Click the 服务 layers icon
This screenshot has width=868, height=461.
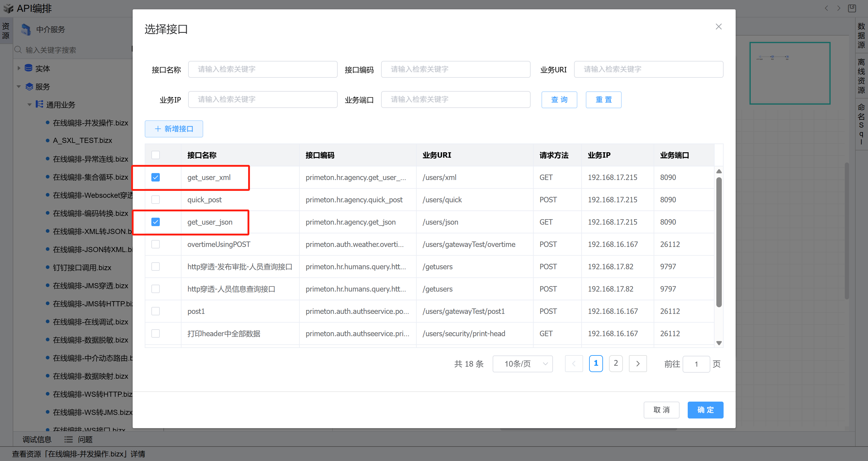[x=29, y=87]
